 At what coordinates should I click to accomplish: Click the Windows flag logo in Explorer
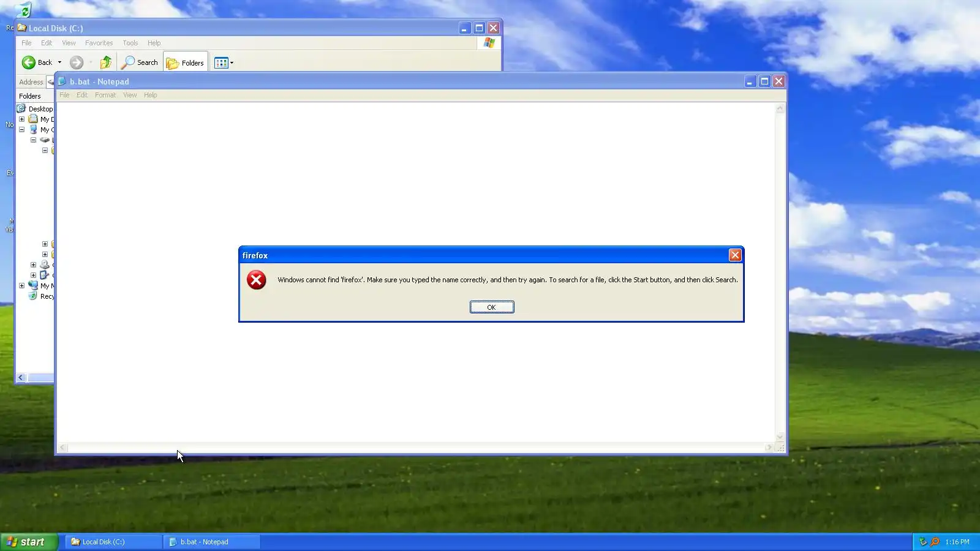(489, 43)
